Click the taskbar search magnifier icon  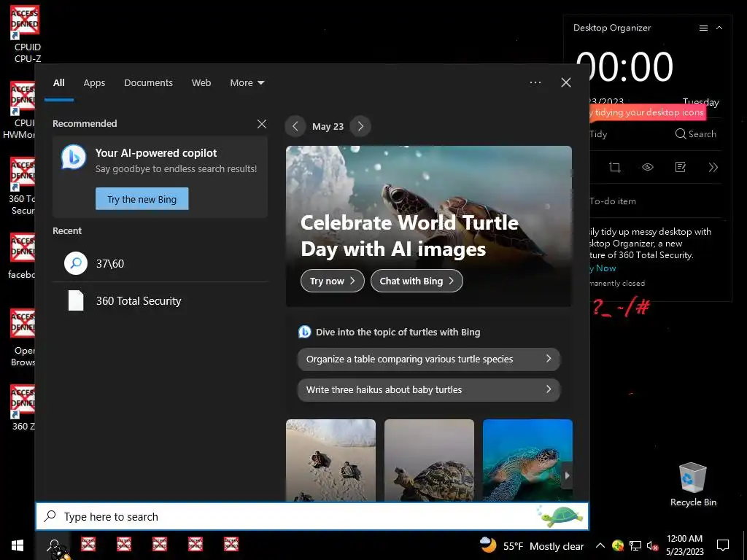[x=54, y=545]
